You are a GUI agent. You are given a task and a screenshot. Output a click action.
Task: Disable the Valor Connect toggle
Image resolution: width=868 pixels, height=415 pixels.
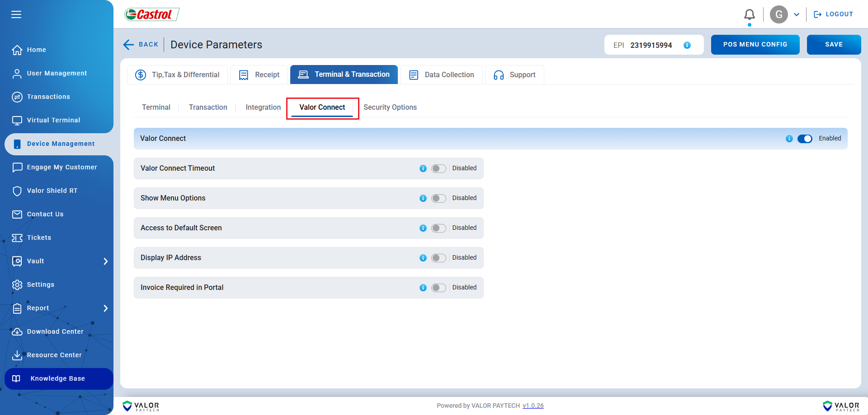coord(805,139)
